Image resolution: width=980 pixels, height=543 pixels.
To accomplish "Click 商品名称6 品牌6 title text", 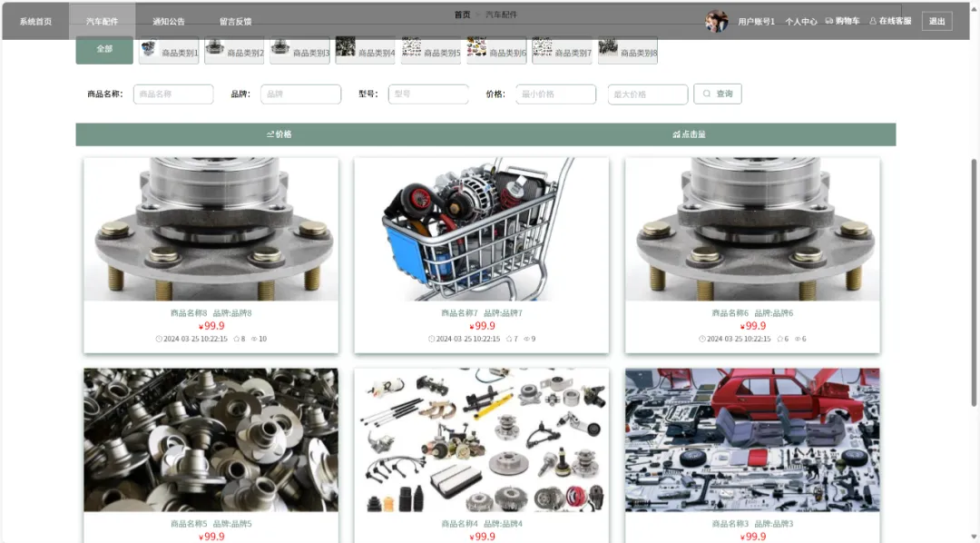I will [x=752, y=312].
